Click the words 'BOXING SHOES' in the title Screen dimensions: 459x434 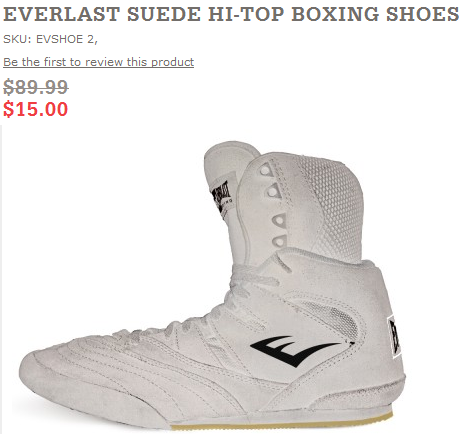click(375, 14)
